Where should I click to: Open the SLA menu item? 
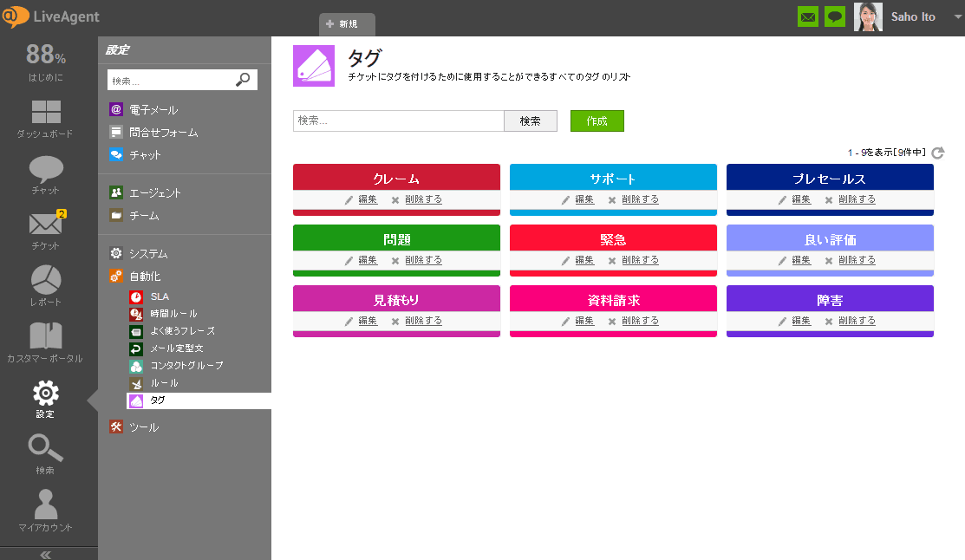coord(160,296)
